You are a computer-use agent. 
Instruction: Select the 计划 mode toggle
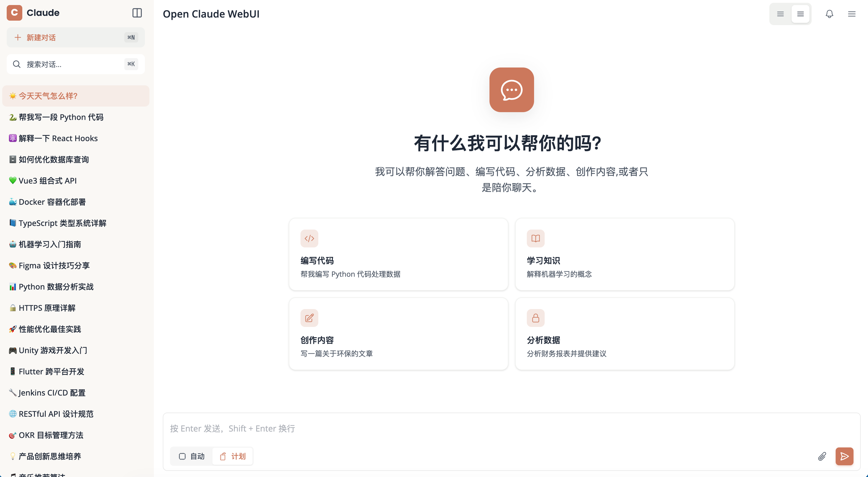pyautogui.click(x=233, y=456)
